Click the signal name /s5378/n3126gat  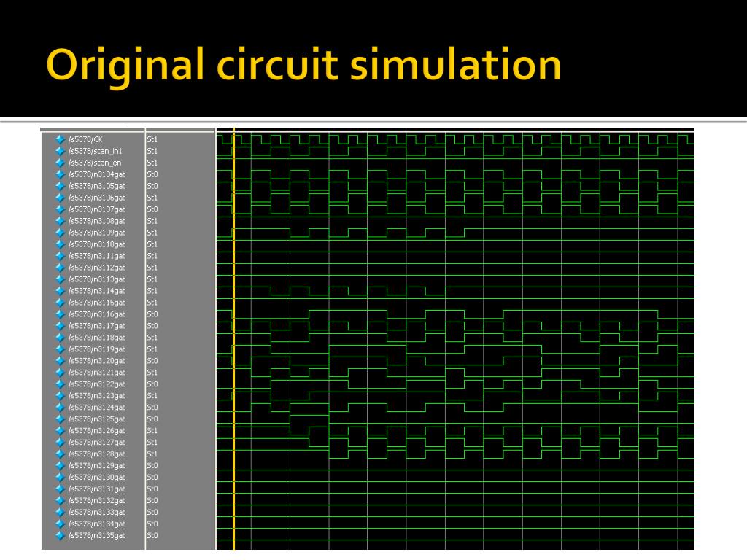[x=97, y=431]
